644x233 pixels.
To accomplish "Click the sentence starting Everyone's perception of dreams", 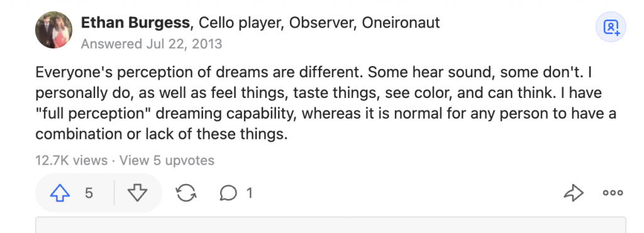I will [199, 72].
